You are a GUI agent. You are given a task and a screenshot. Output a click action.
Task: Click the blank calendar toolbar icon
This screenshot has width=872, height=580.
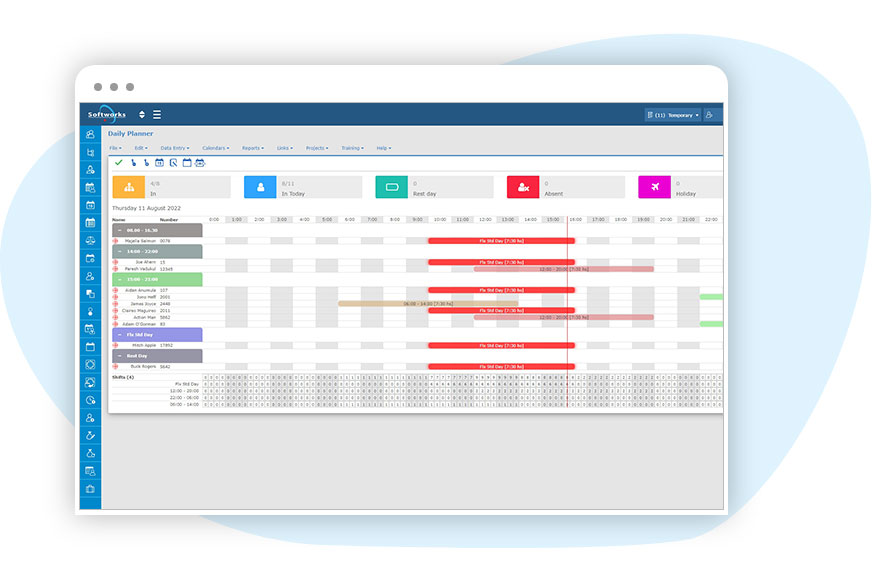[187, 163]
